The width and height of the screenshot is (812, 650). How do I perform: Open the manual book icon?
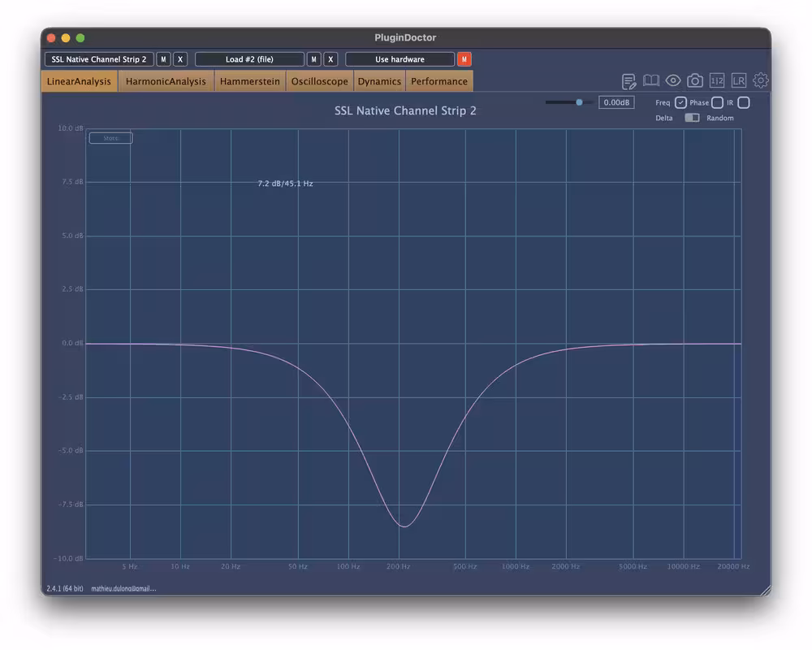tap(651, 80)
